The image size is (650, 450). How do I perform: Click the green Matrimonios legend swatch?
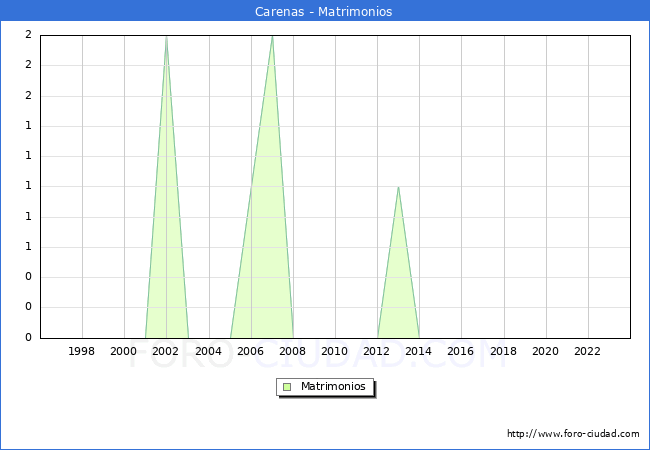287,387
